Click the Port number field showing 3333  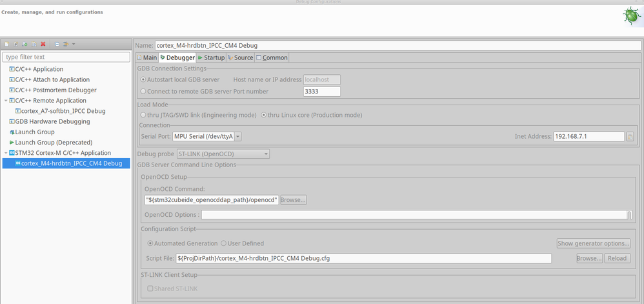click(x=322, y=92)
